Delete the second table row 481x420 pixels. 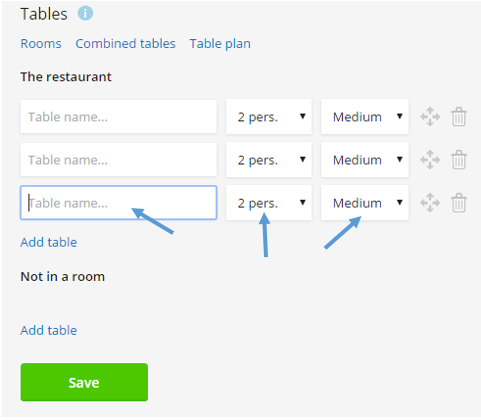coord(459,160)
